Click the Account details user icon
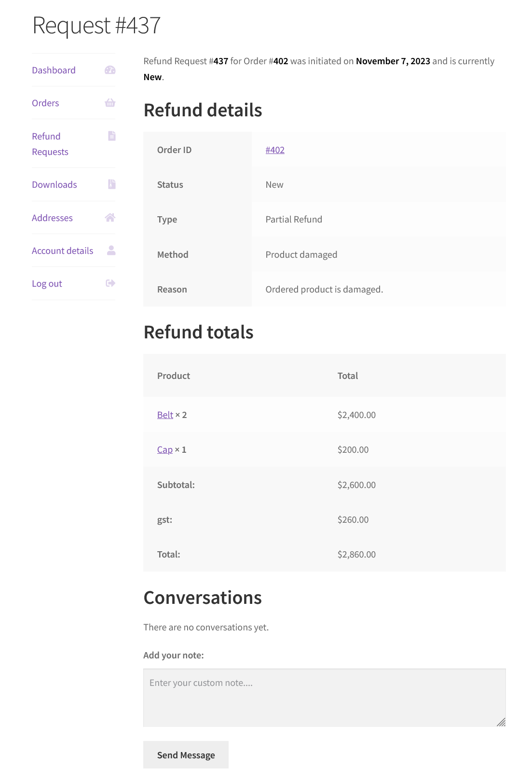The image size is (532, 781). point(111,251)
